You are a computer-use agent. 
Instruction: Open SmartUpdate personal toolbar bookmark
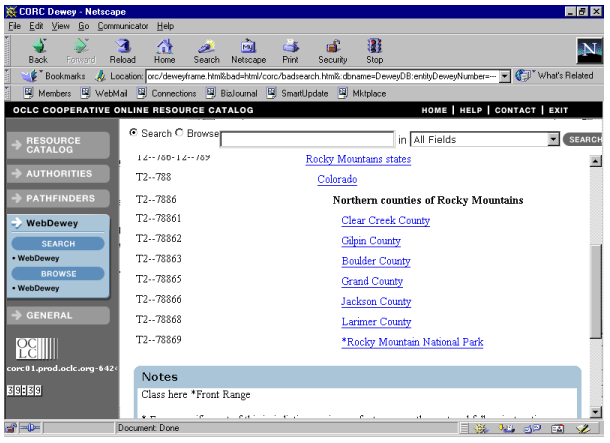point(297,93)
